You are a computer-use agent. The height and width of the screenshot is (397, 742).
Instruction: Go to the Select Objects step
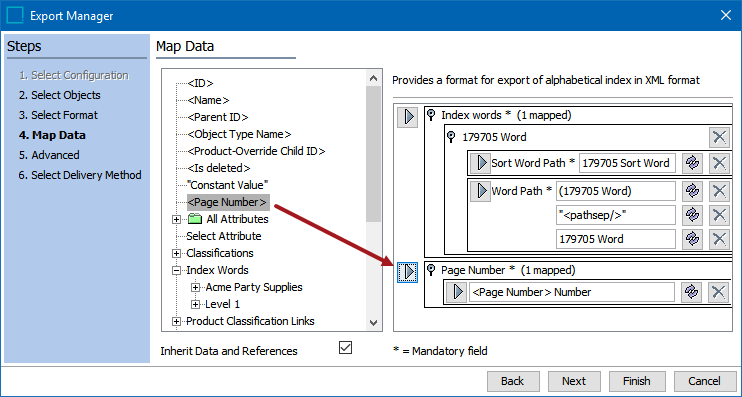(x=60, y=95)
